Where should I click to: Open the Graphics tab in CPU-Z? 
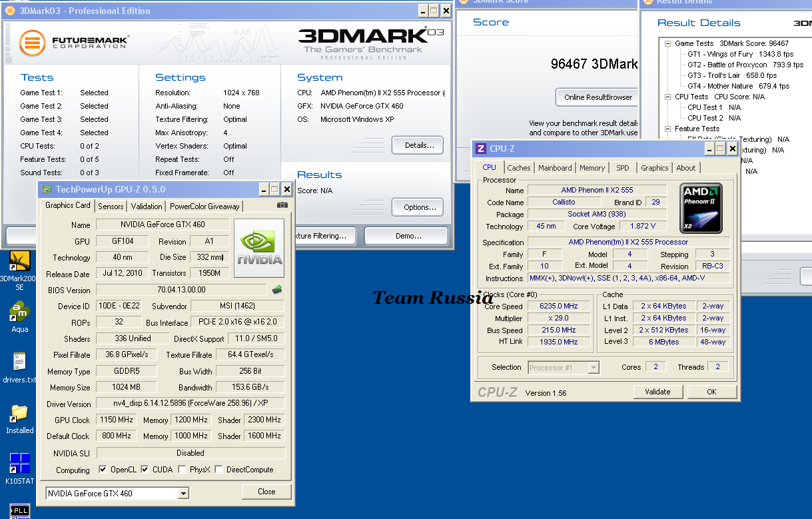pos(655,168)
